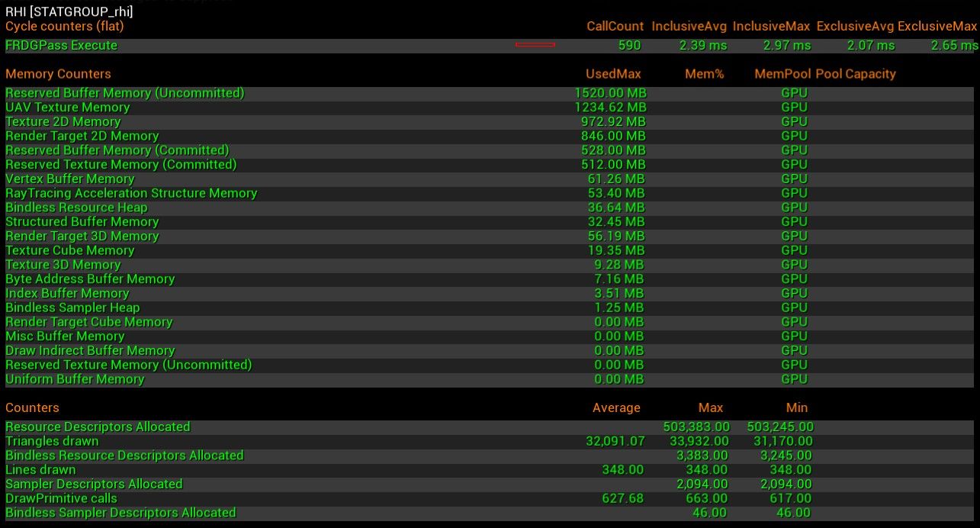Click the Min column header
This screenshot has height=528, width=980.
[x=797, y=407]
